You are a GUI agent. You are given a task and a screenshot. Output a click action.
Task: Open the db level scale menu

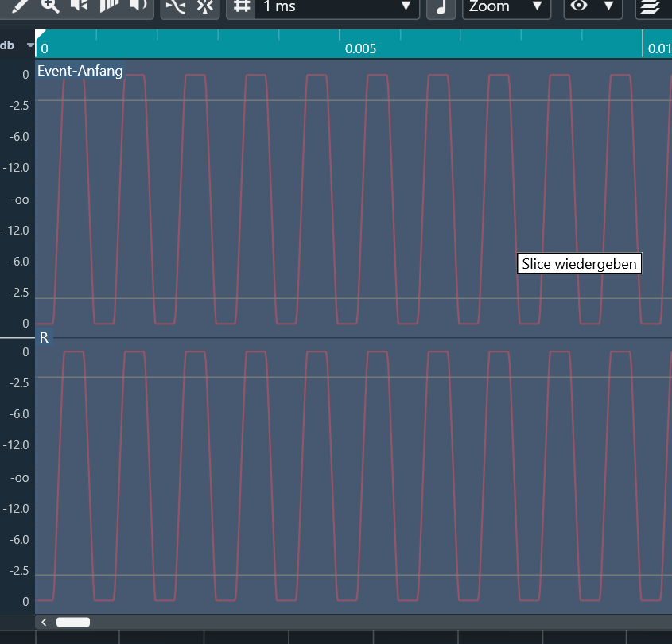(x=29, y=45)
